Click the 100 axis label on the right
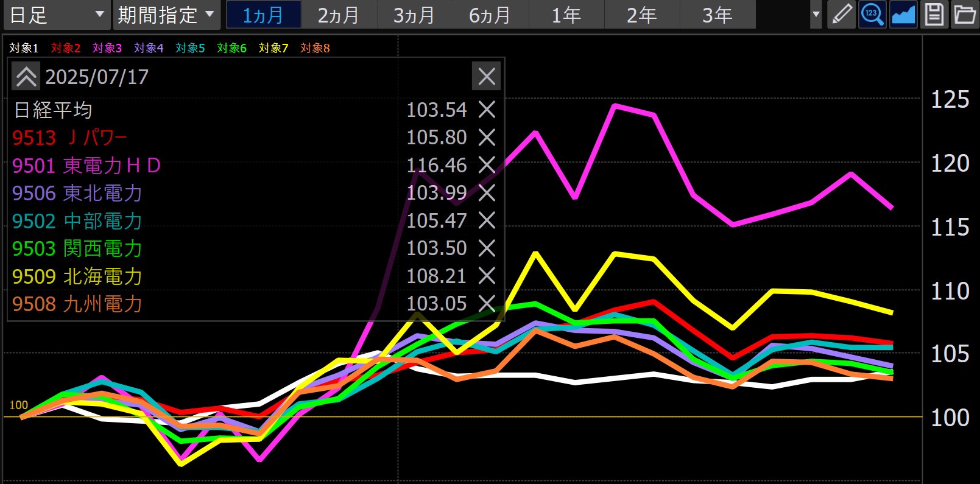Screen dimensions: 980x484 [950, 418]
